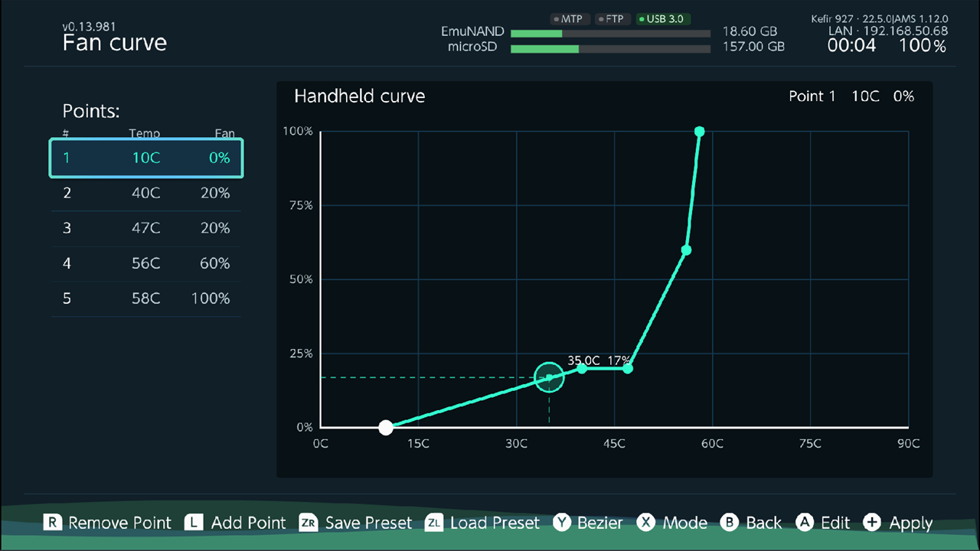
Task: Click the EmuNAND storage bar
Action: [x=610, y=34]
